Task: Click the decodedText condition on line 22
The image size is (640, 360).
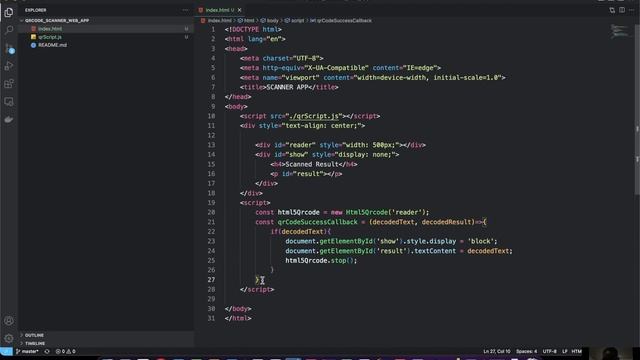Action: click(302, 232)
